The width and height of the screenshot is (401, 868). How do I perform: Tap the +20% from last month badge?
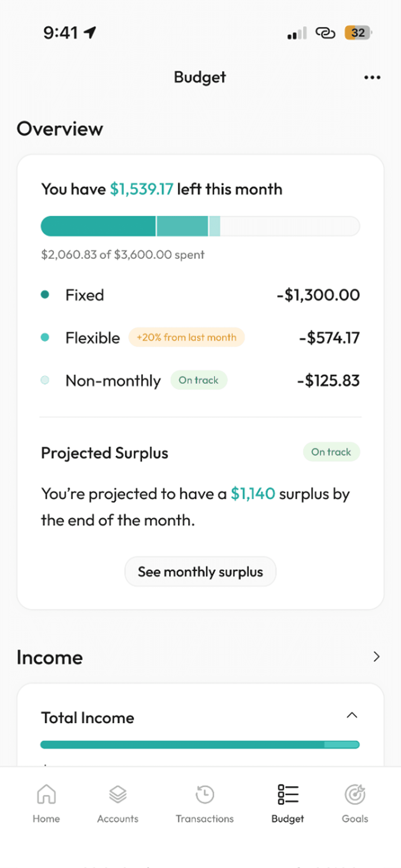coord(187,337)
